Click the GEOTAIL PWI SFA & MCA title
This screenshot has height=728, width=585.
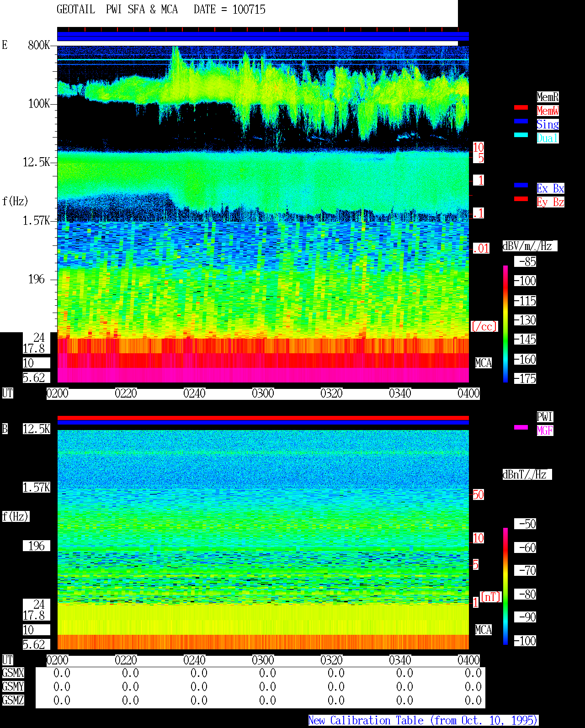coord(117,10)
